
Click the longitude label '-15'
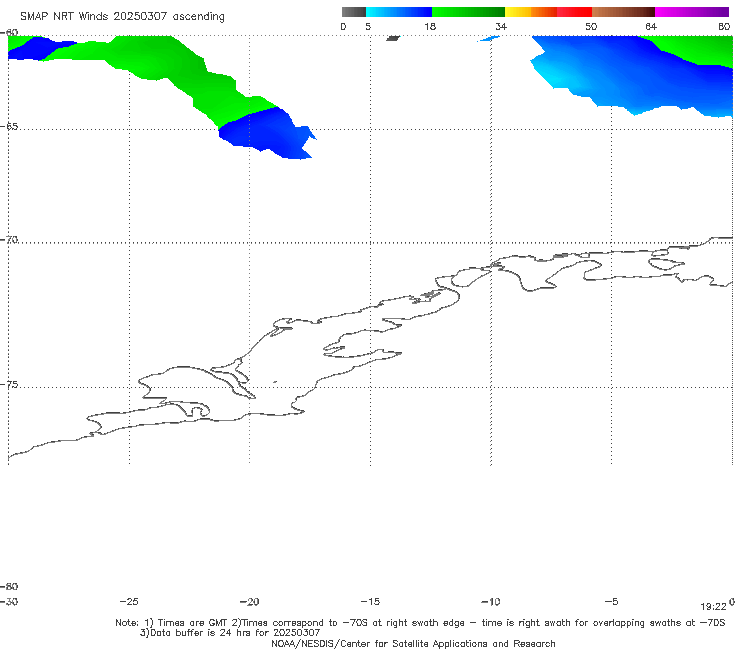(x=370, y=602)
